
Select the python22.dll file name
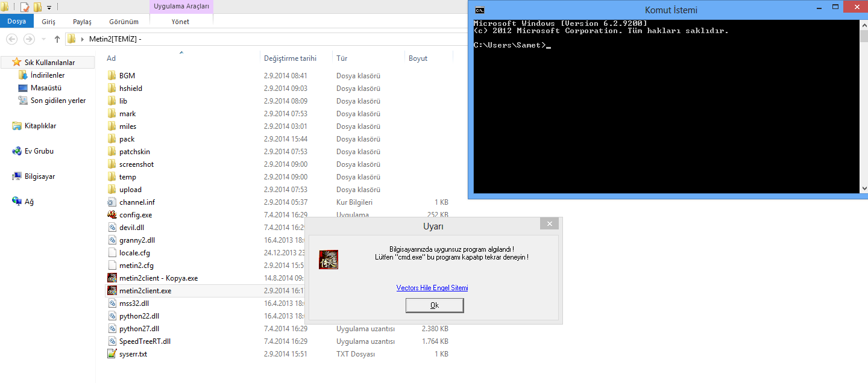[x=139, y=316]
